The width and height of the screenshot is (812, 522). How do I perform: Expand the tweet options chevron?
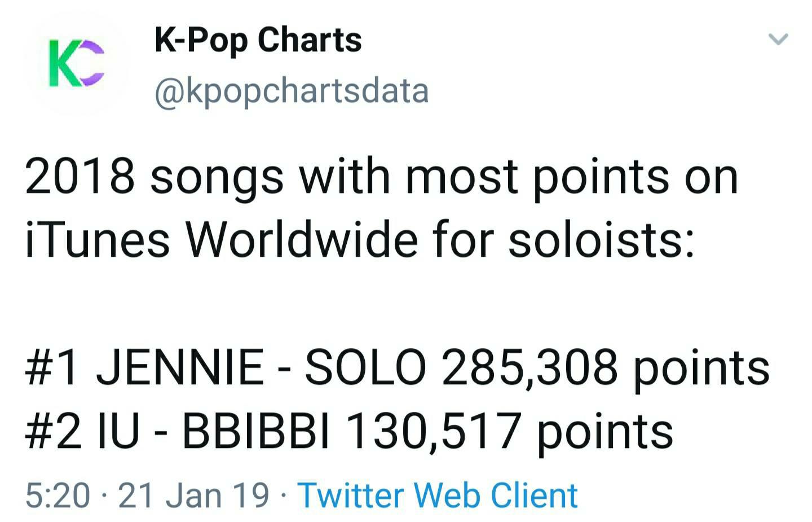coord(778,39)
